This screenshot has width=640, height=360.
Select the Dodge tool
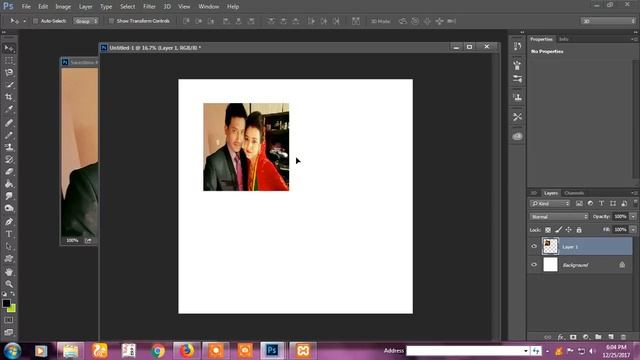pos(9,208)
